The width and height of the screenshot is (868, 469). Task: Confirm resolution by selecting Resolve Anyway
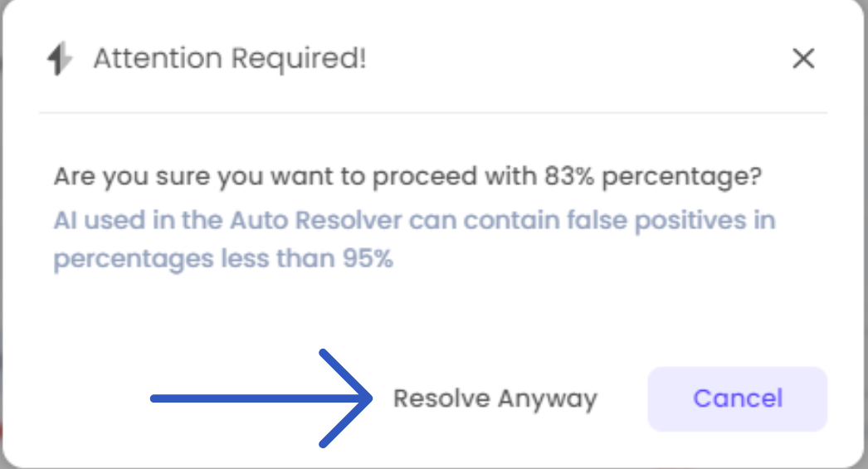click(x=495, y=398)
